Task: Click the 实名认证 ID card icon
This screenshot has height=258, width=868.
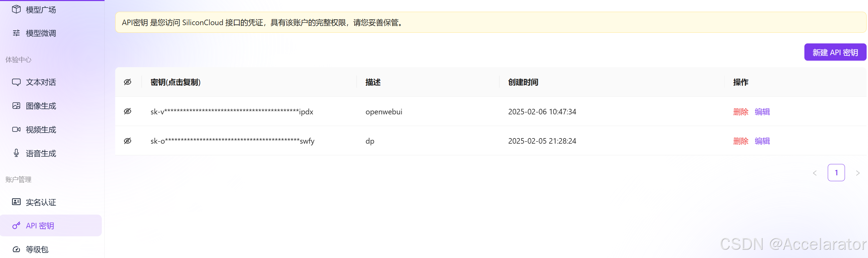Action: (16, 202)
